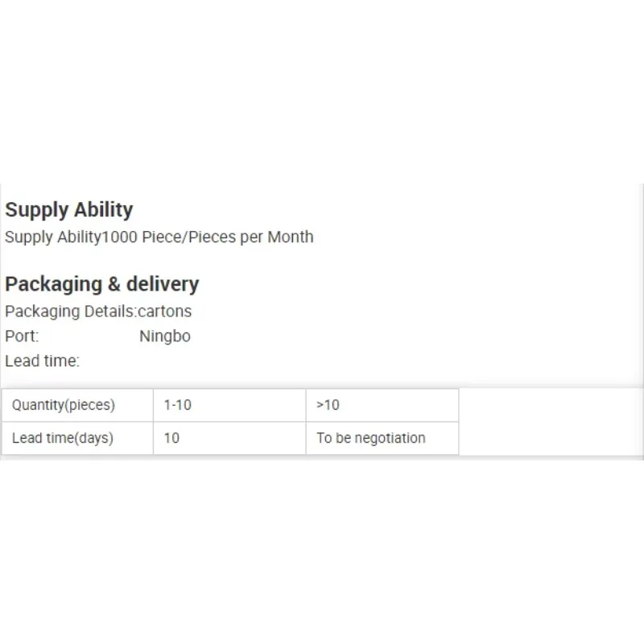Click the Packaging & delivery heading
Screen dimensions: 644x644
[102, 284]
